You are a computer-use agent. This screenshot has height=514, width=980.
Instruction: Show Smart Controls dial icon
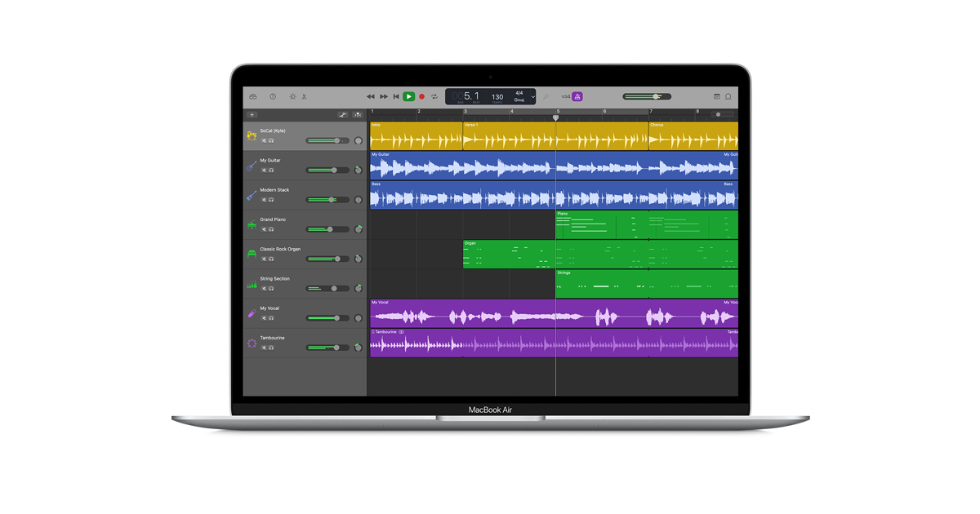[x=292, y=96]
